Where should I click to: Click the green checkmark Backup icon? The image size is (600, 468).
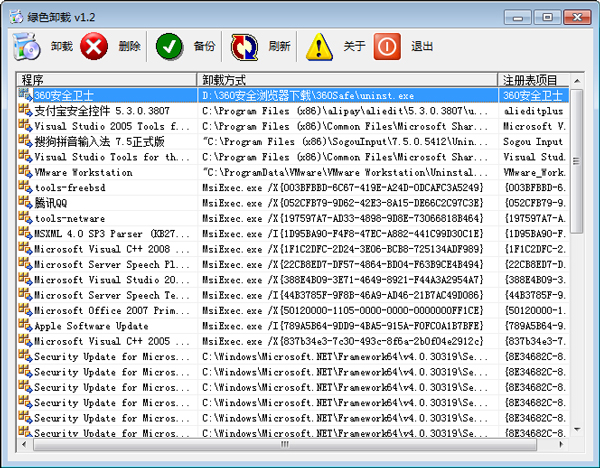click(169, 46)
